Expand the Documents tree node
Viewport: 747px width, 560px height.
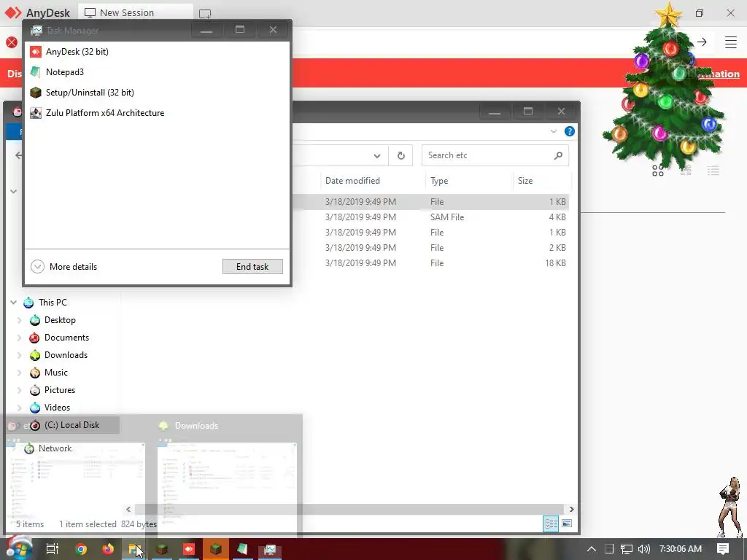20,338
